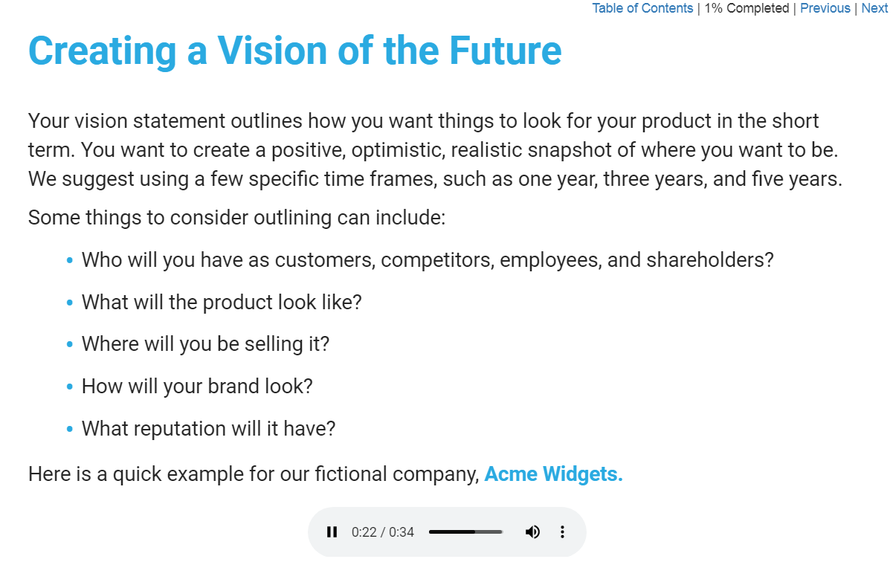Pause the audio clip playback
This screenshot has width=893, height=588.
click(332, 532)
